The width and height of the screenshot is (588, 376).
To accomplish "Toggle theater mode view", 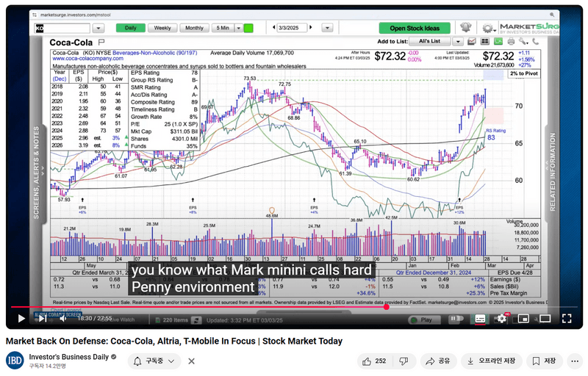I will (545, 319).
